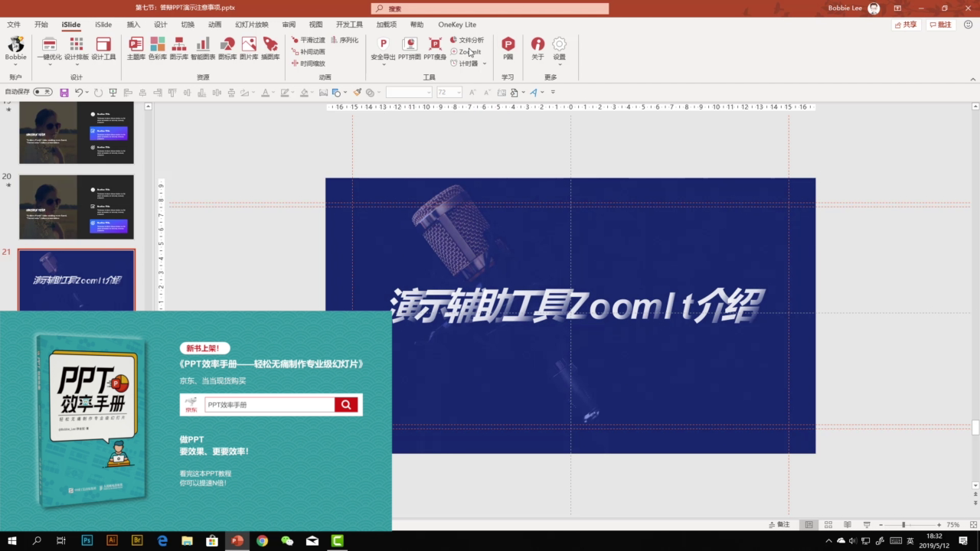Open the 智能图表 smart chart library
The width and height of the screenshot is (980, 551).
(x=203, y=48)
